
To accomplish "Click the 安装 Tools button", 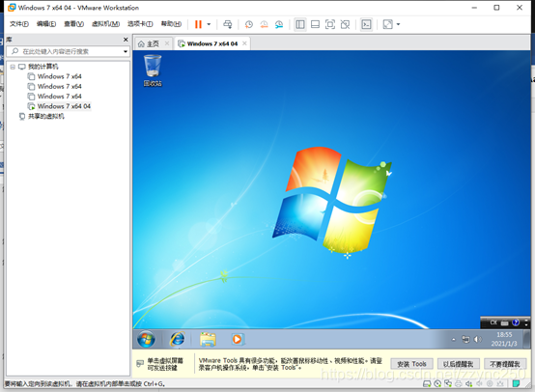I will 411,364.
